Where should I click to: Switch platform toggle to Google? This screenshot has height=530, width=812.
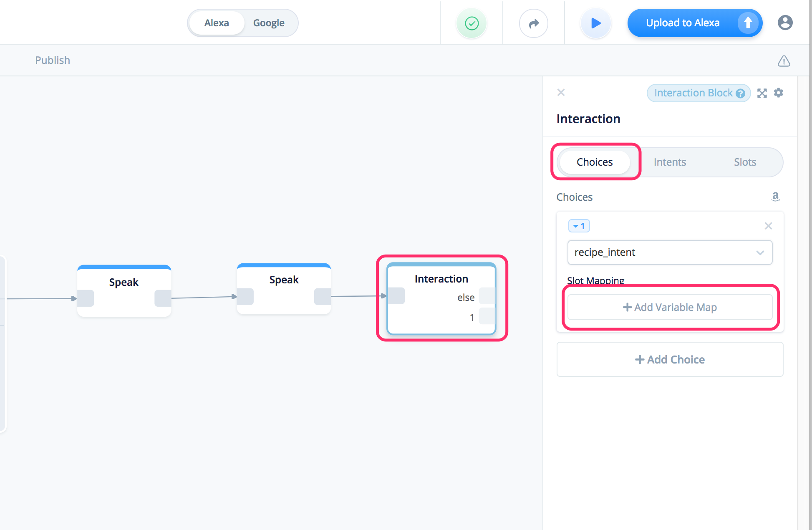click(269, 23)
